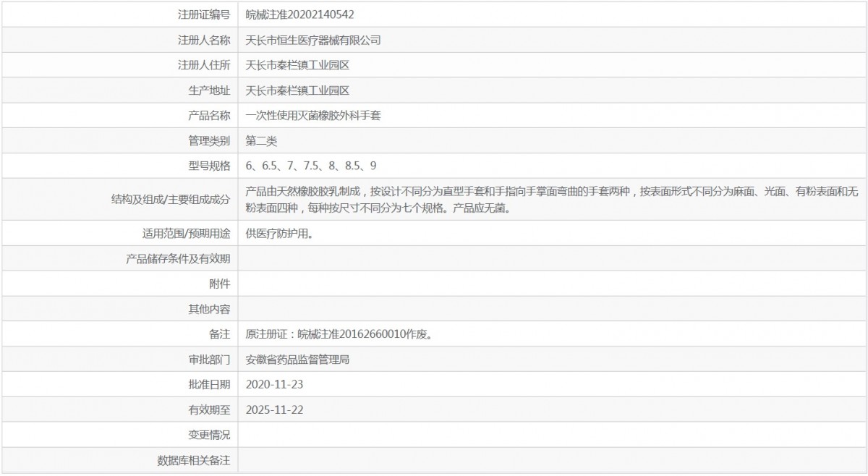This screenshot has height=476, width=868.
Task: Select company name 天长市恒生医疗器械有限公司
Action: [313, 40]
